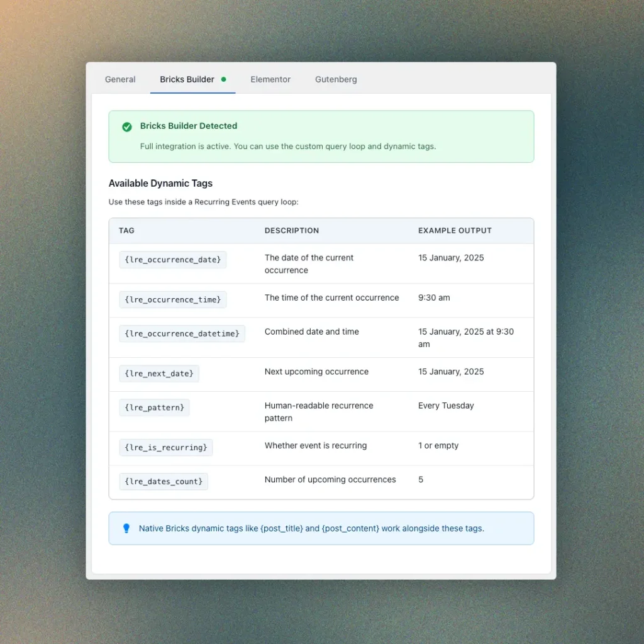Viewport: 644px width, 644px height.
Task: Click the Available Dynamic Tags heading
Action: 162,183
